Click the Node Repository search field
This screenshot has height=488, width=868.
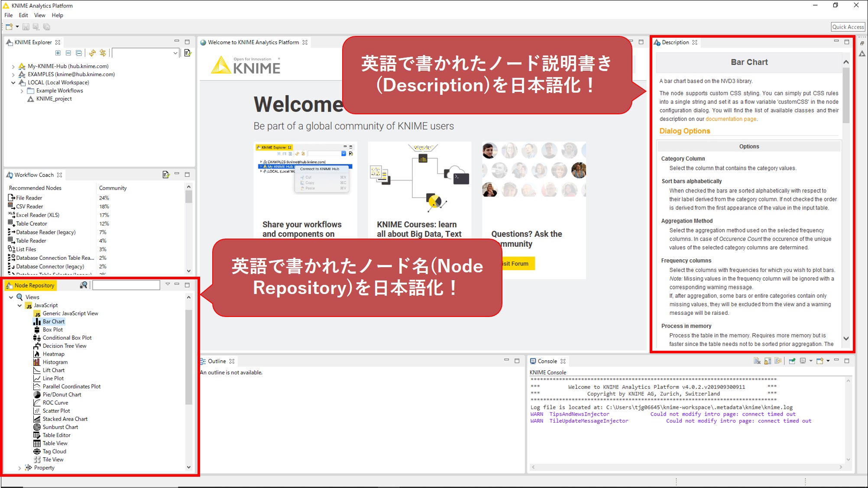pos(126,285)
